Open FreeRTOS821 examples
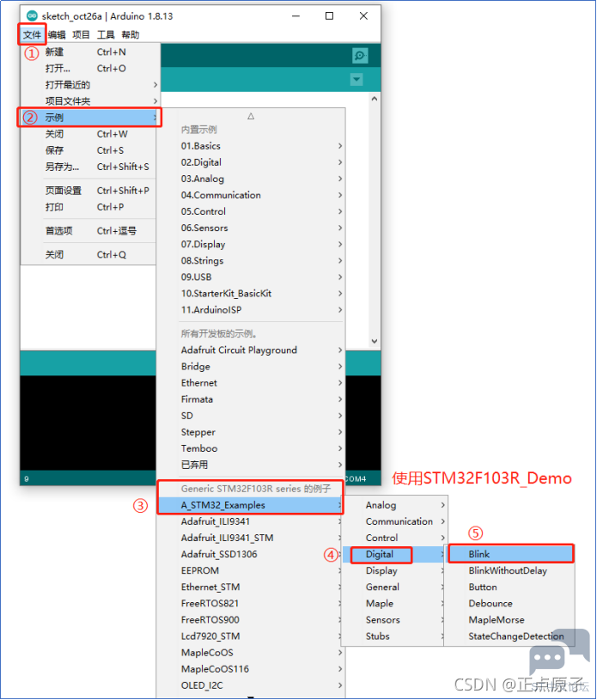Viewport: 597px width, 700px height. click(251, 603)
